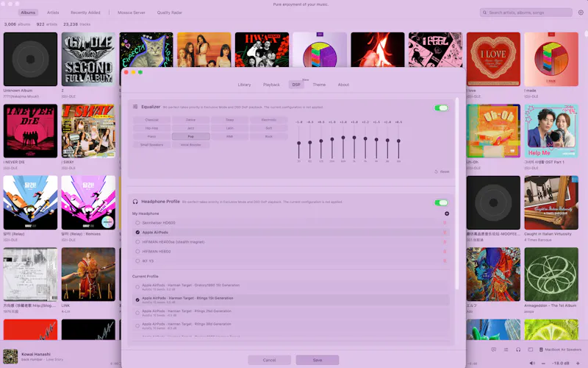This screenshot has height=368, width=588.
Task: Switch to Library settings tab
Action: pyautogui.click(x=244, y=85)
